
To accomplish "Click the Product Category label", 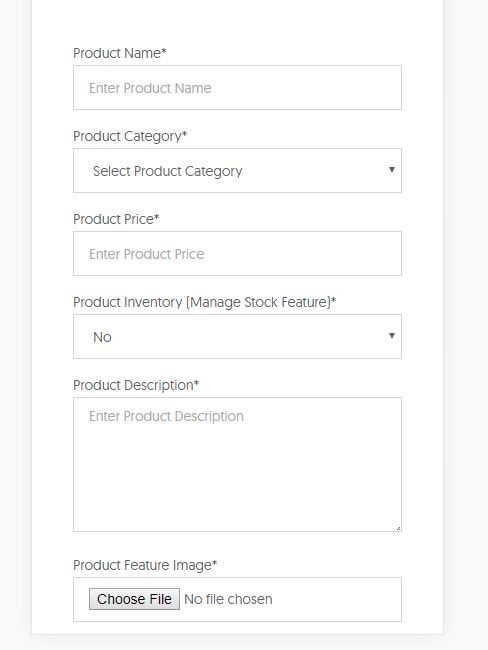I will [130, 136].
